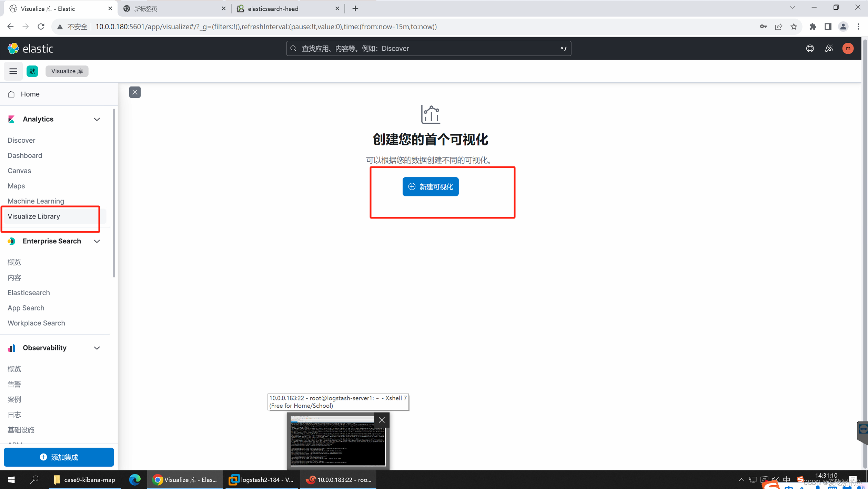Select the Dashboard analytics menu item

click(x=24, y=155)
